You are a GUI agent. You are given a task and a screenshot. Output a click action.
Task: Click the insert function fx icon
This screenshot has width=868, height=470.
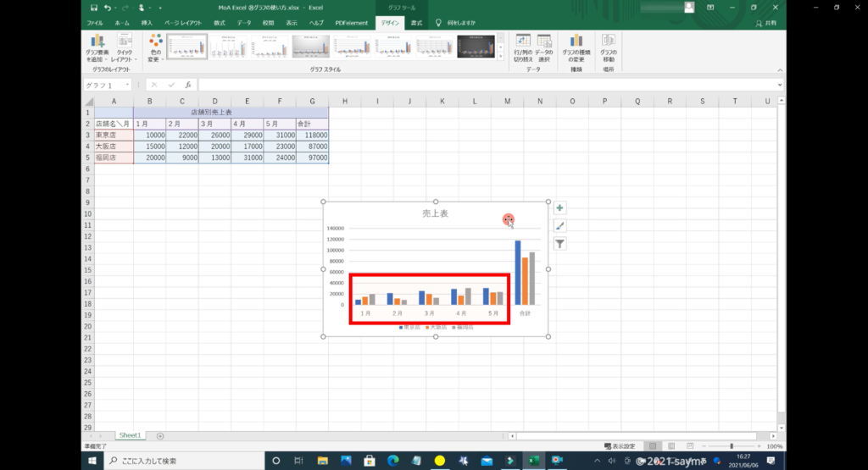pos(188,86)
